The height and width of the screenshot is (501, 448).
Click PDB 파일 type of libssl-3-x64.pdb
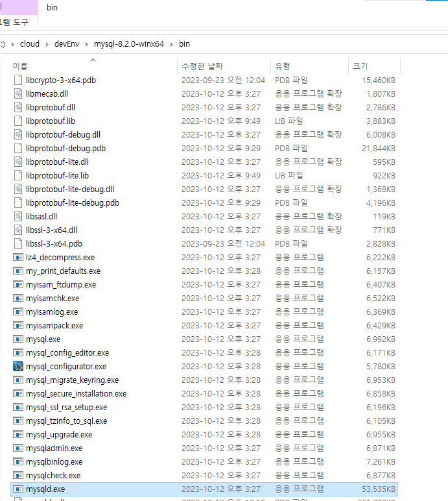291,244
